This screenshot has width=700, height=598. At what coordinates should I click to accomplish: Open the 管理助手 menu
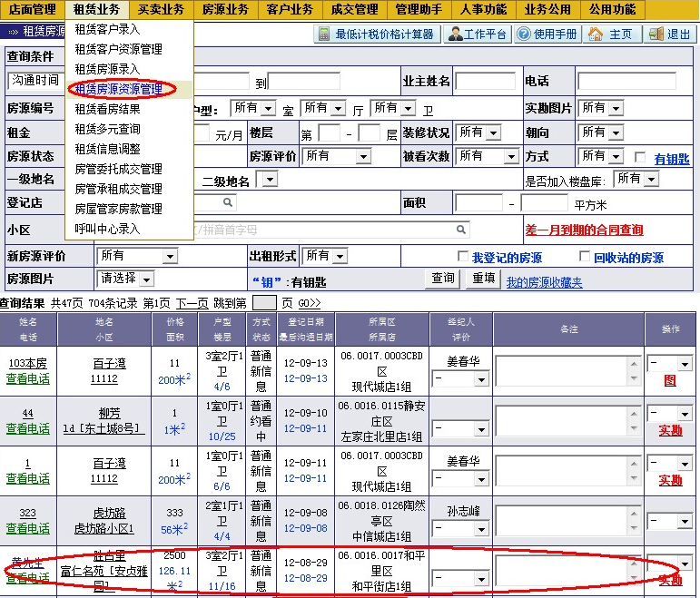419,9
